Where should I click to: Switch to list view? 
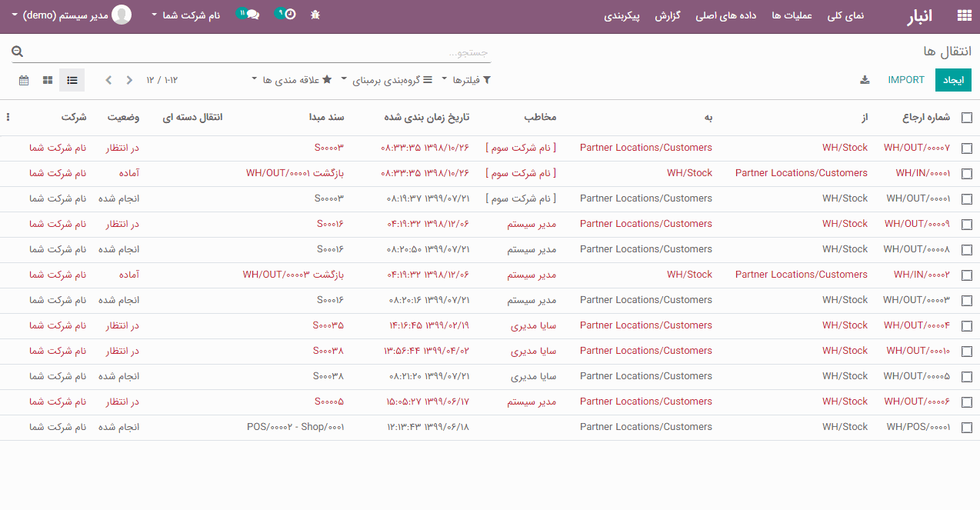pyautogui.click(x=72, y=80)
